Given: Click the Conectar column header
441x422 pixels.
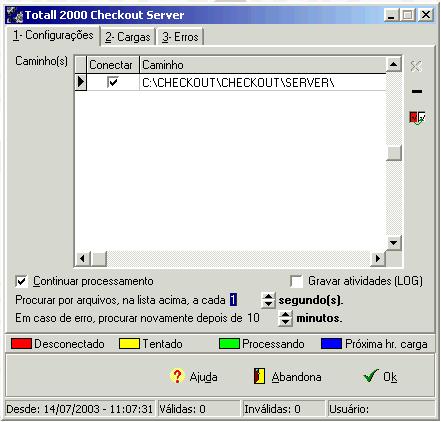Looking at the screenshot, I should 113,65.
